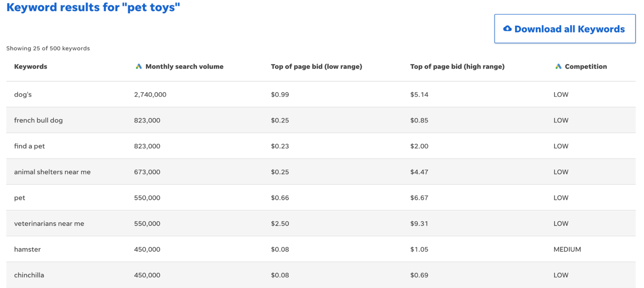Click the Keywords column header
The width and height of the screenshot is (644, 288).
point(31,67)
